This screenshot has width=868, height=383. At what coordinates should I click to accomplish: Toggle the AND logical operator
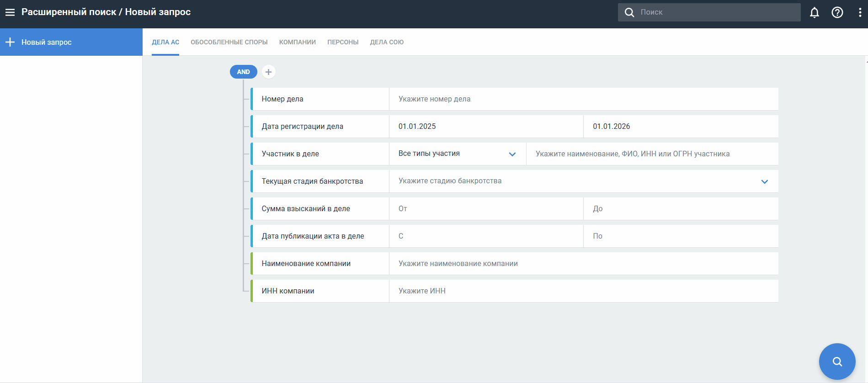coord(243,72)
